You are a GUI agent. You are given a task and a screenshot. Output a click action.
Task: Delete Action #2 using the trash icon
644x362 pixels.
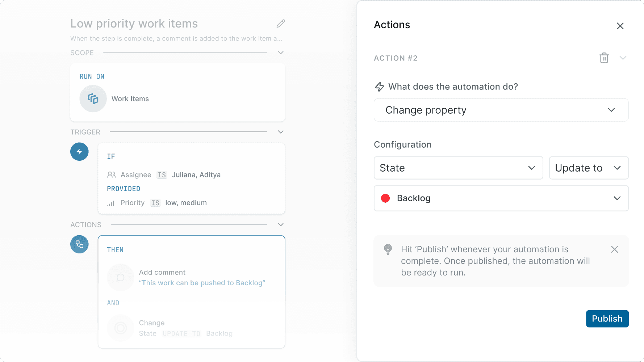click(603, 58)
